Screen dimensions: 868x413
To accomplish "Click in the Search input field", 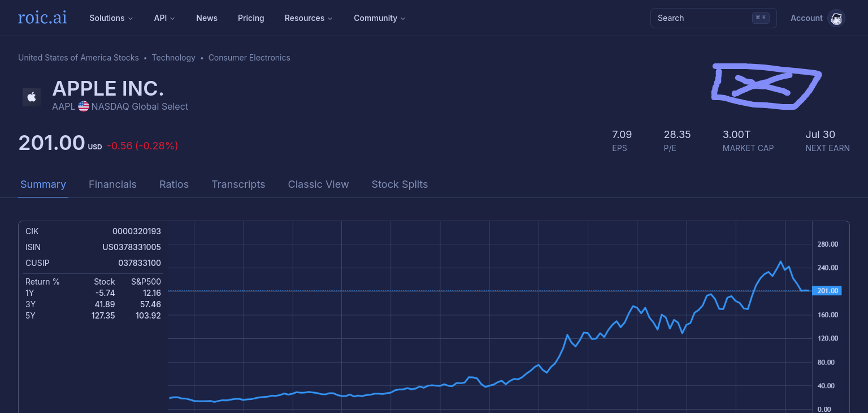I will coord(701,18).
